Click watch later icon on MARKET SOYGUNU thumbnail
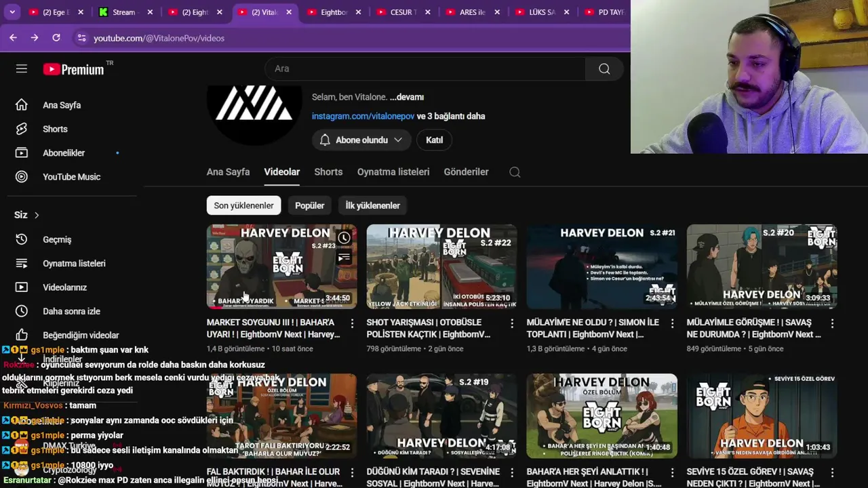868x488 pixels. pos(344,238)
